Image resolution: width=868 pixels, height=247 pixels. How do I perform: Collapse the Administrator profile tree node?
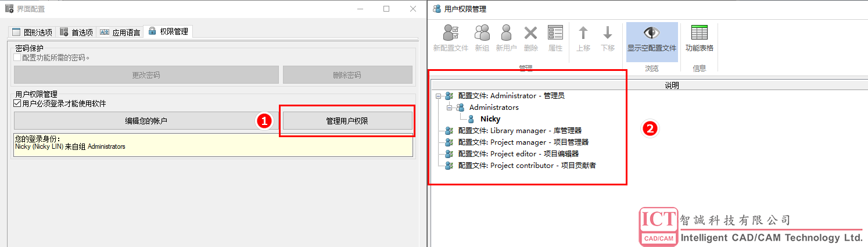tap(439, 96)
